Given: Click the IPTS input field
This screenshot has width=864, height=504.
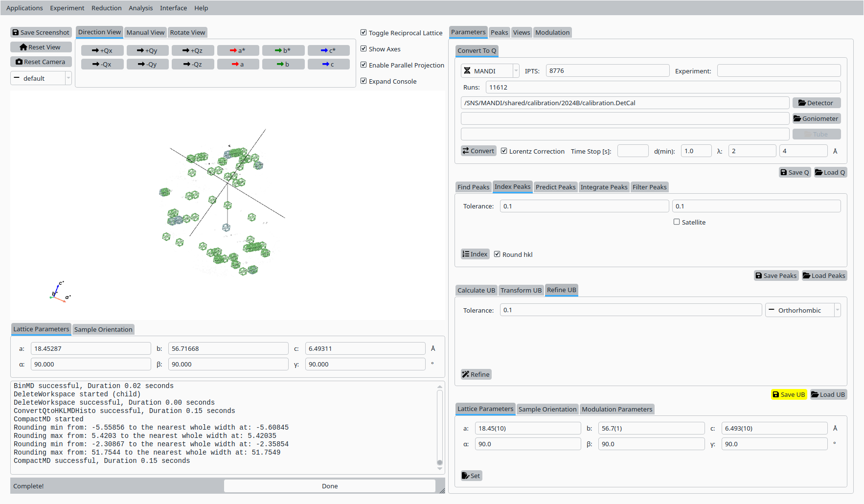Looking at the screenshot, I should 607,71.
